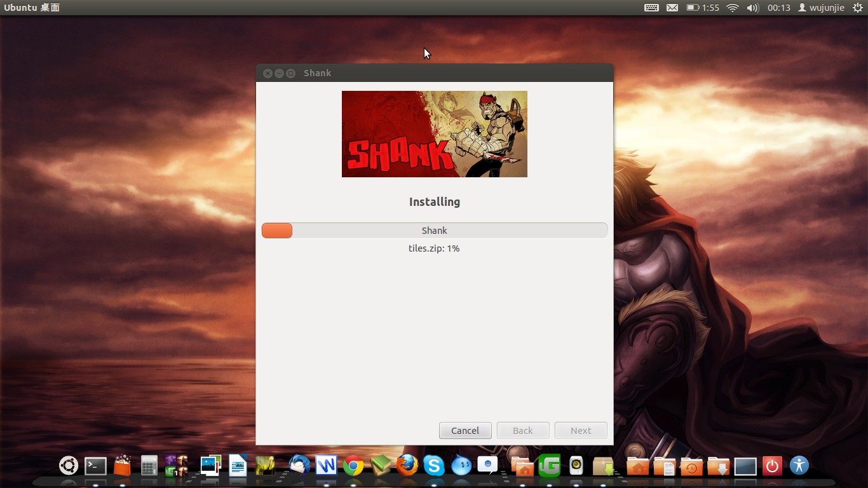
Task: Open the blue W word processor icon
Action: coord(326,466)
